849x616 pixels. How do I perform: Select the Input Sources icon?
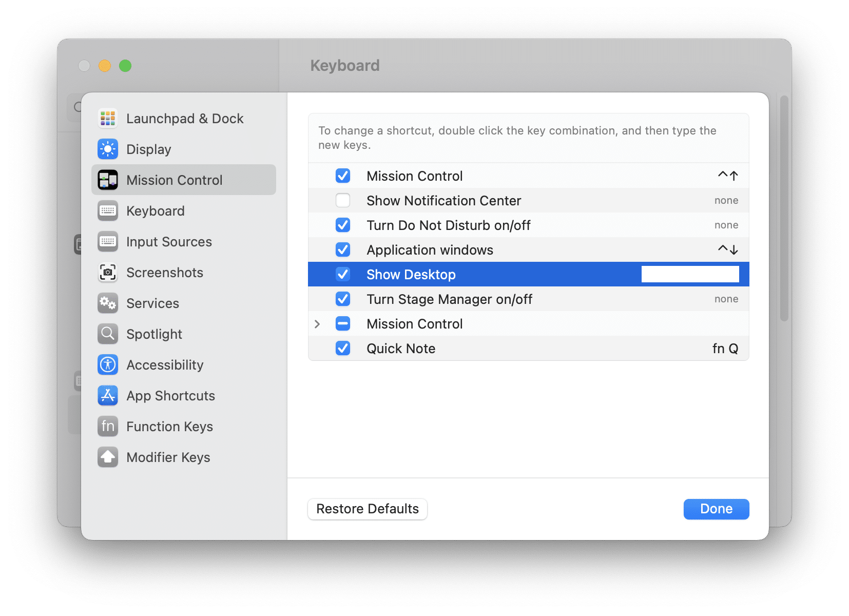tap(107, 241)
